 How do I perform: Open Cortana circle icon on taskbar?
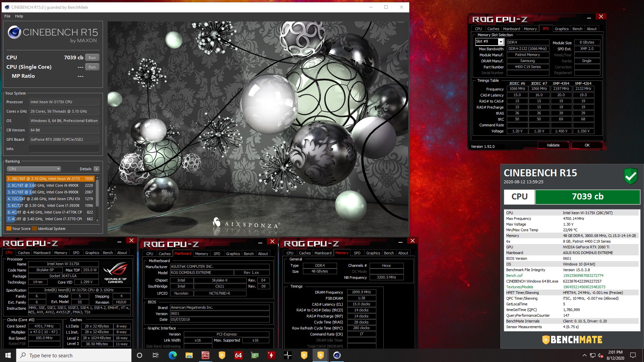tap(140, 355)
